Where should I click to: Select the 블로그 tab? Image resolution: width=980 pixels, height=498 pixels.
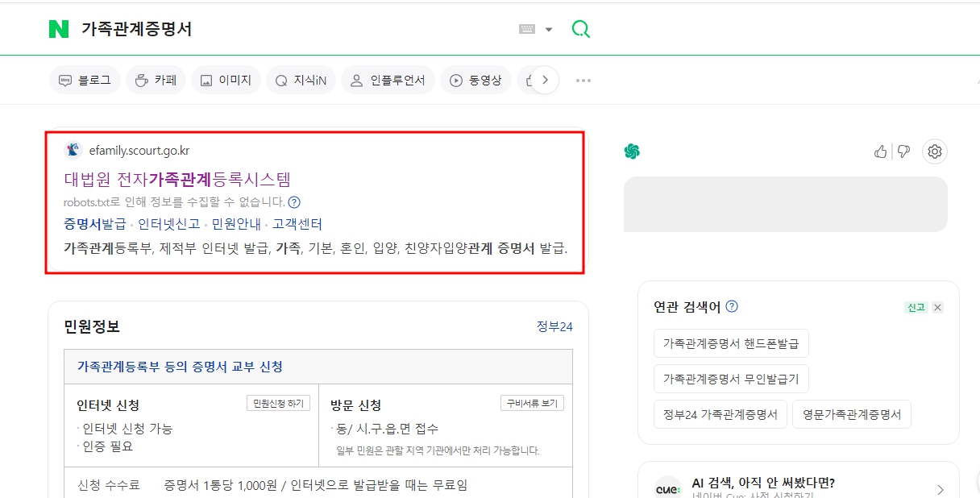[85, 80]
